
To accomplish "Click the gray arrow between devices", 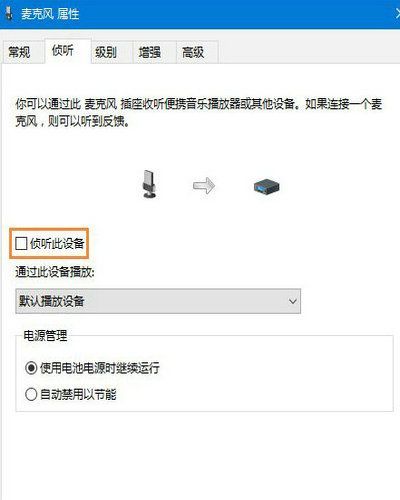I will 204,185.
